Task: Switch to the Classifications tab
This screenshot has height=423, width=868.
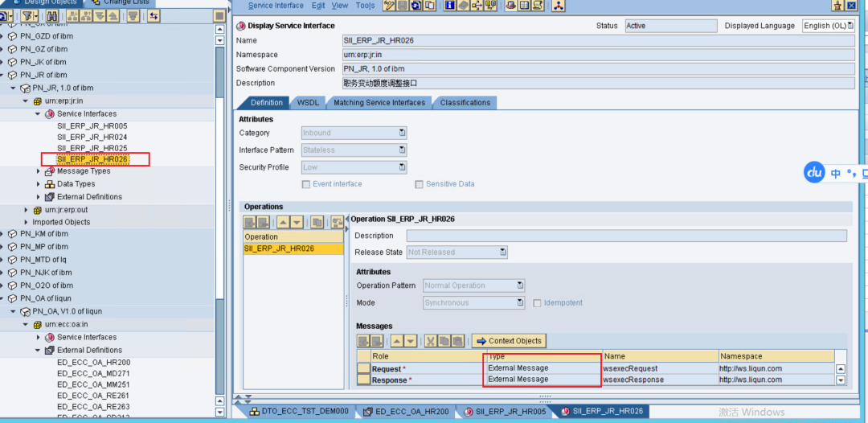Action: tap(465, 102)
